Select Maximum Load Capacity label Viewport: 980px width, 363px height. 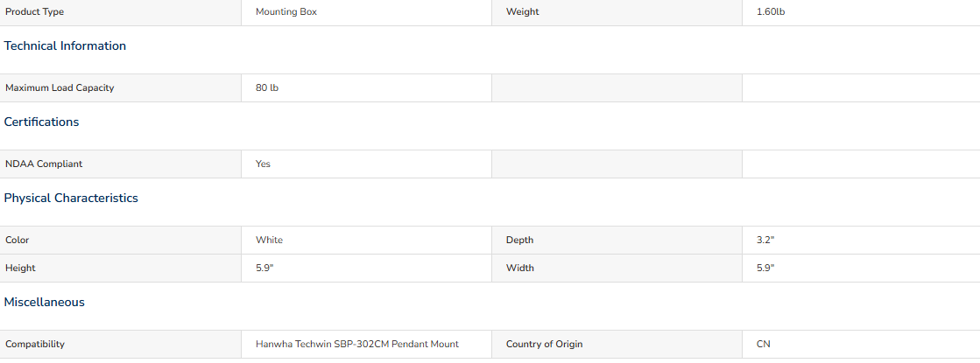tap(60, 88)
